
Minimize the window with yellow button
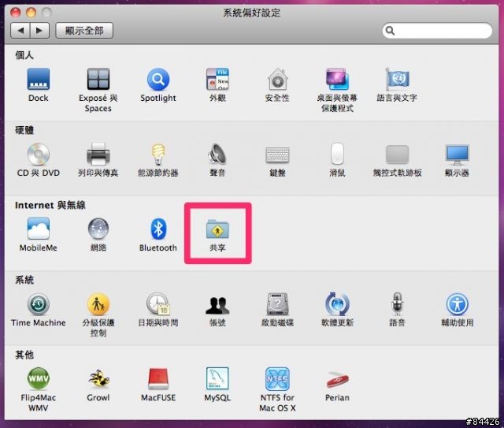(x=31, y=13)
